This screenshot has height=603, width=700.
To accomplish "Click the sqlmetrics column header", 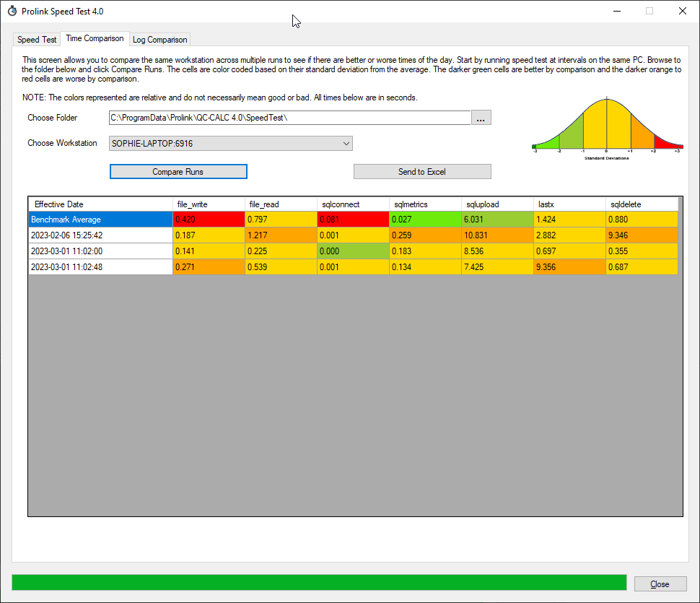I will pyautogui.click(x=426, y=204).
